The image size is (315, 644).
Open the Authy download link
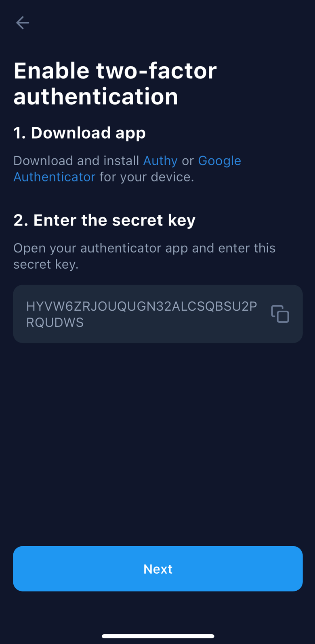coord(160,161)
